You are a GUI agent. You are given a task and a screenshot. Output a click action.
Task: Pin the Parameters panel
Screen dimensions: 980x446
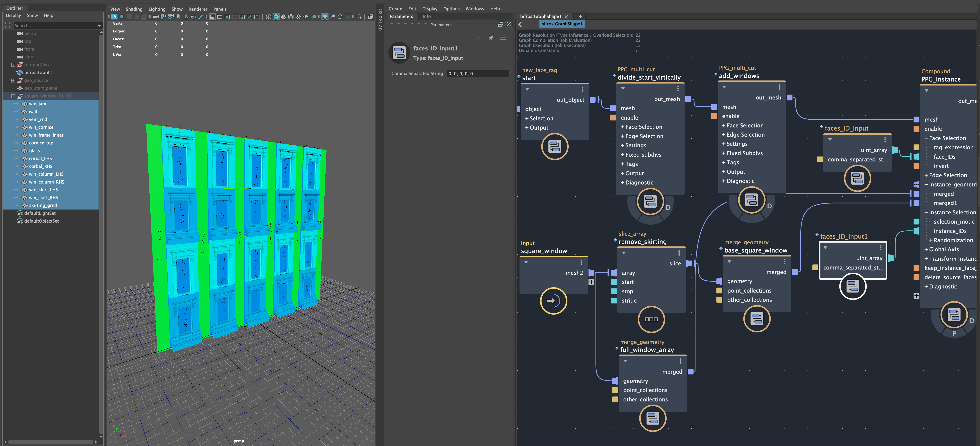click(x=491, y=38)
